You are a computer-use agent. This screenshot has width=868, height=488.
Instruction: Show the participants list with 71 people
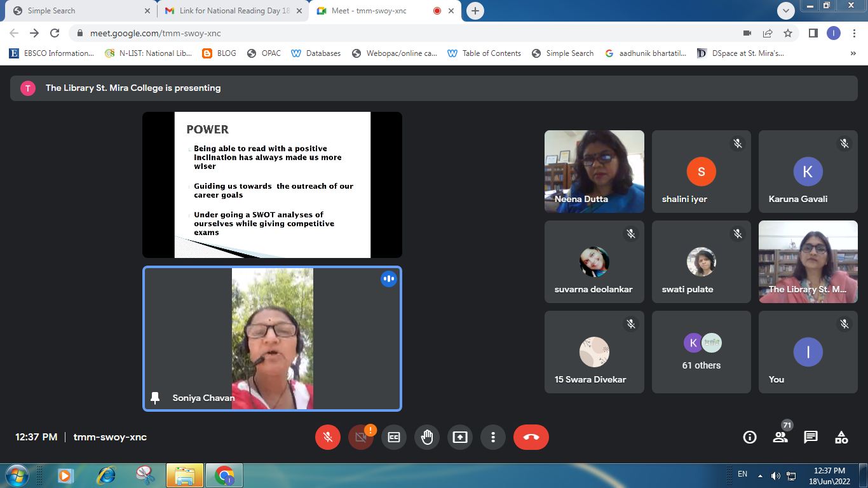click(x=780, y=437)
